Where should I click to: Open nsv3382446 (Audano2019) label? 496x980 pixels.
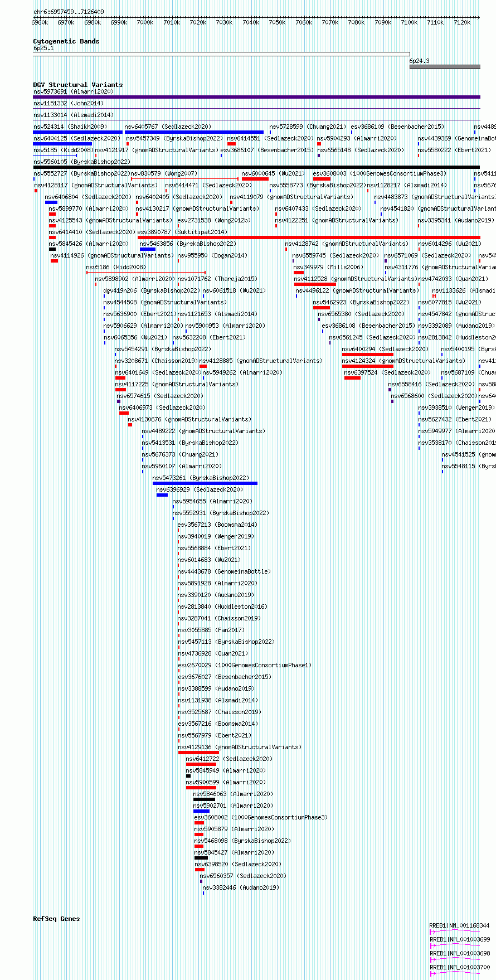click(241, 887)
